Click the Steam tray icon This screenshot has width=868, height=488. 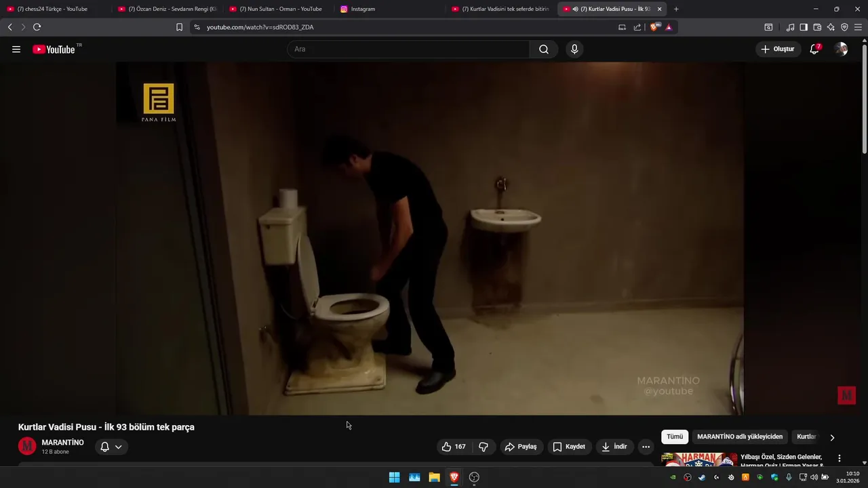pos(702,477)
